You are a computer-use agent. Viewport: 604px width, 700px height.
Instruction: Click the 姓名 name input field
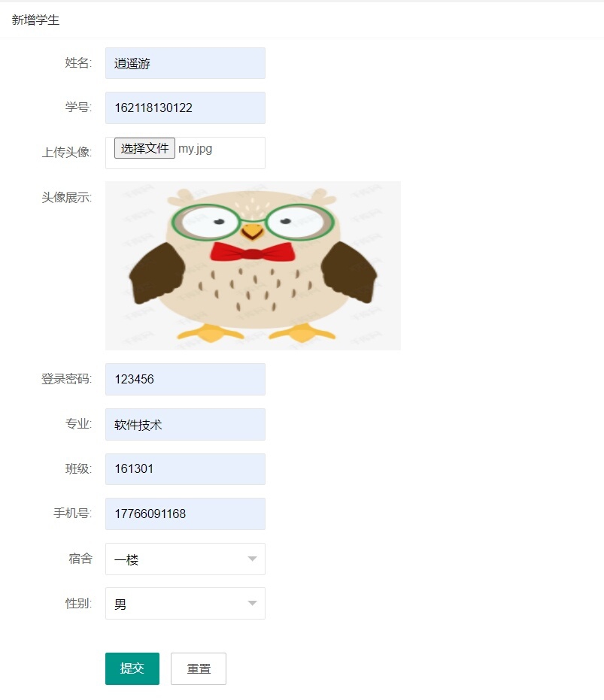point(185,63)
